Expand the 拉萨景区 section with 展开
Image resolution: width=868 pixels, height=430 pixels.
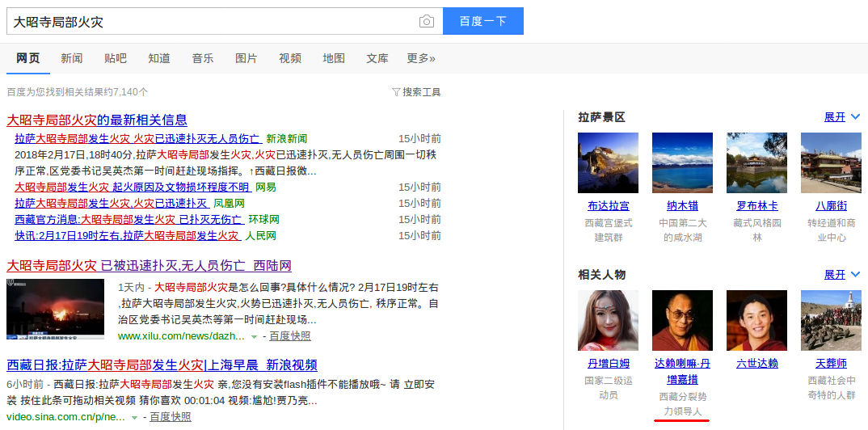tap(842, 116)
